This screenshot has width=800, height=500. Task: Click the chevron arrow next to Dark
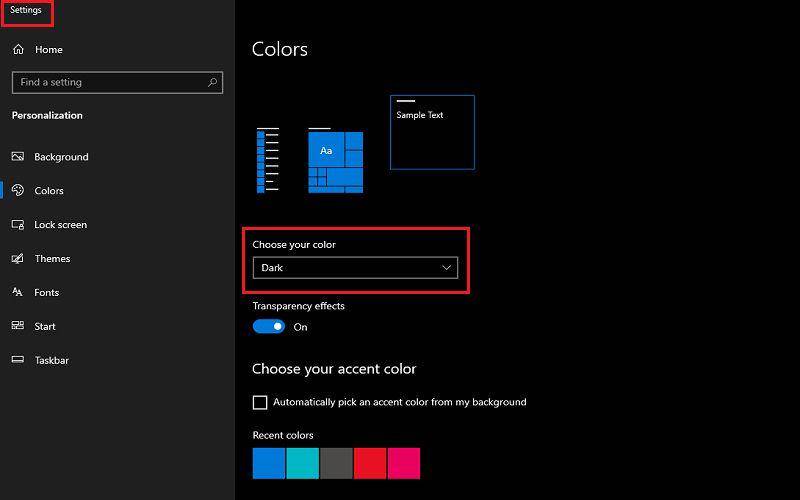tap(446, 267)
